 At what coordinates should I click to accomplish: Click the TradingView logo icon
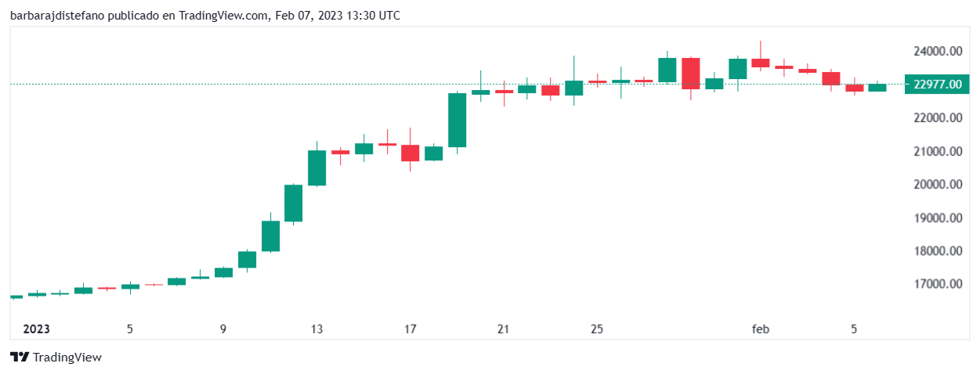pos(20,358)
